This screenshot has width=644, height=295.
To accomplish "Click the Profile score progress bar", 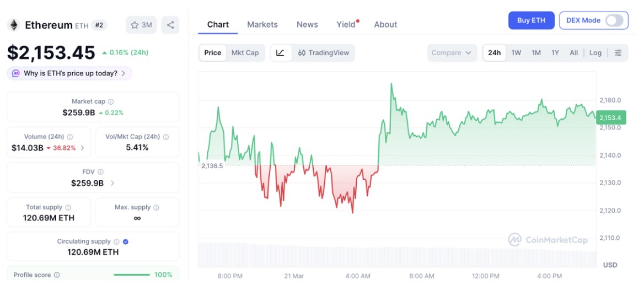I will (x=131, y=275).
